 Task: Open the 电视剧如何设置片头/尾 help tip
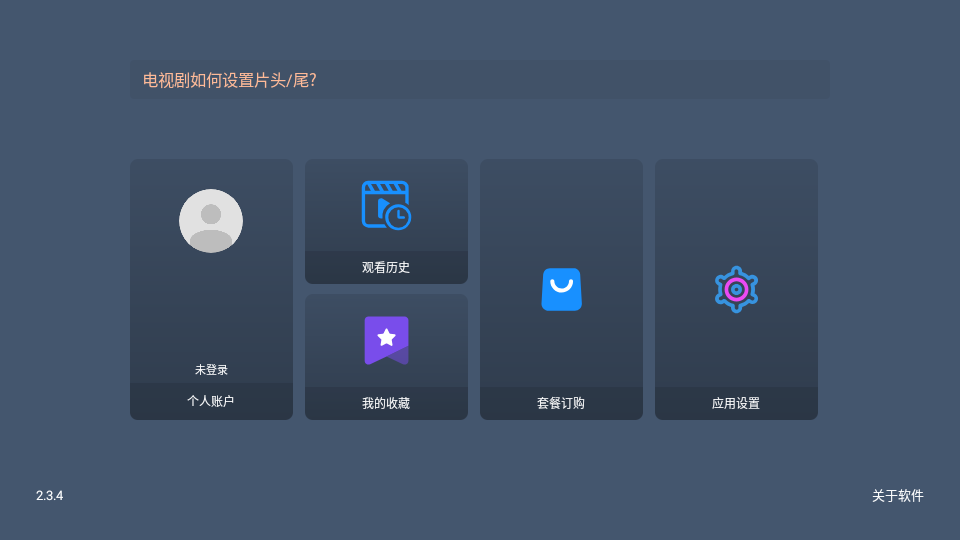tap(230, 80)
